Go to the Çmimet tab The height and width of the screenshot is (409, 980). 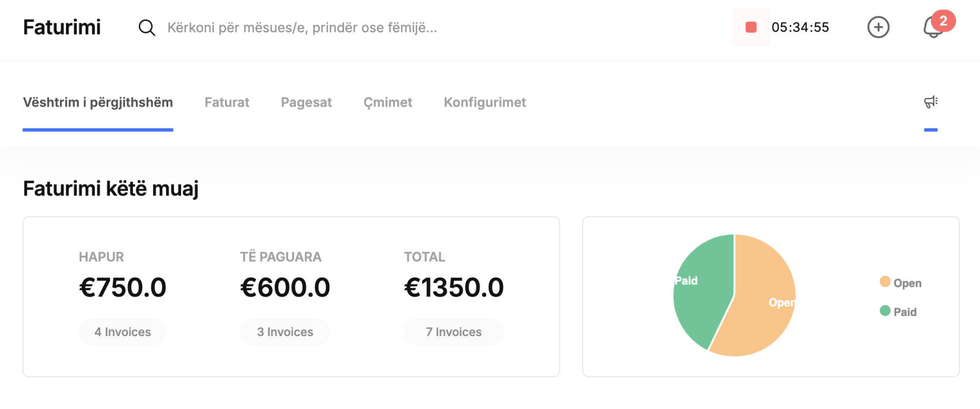[388, 102]
